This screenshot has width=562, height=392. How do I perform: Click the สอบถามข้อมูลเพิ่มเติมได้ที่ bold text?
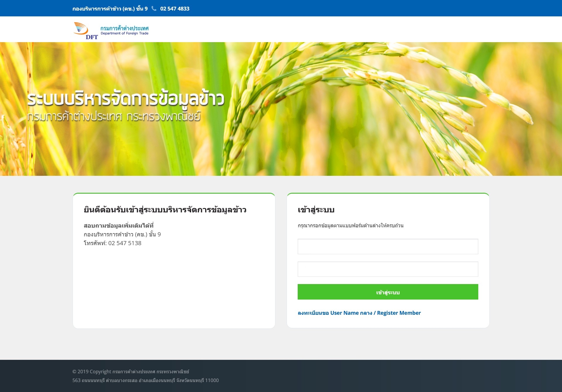pos(119,226)
